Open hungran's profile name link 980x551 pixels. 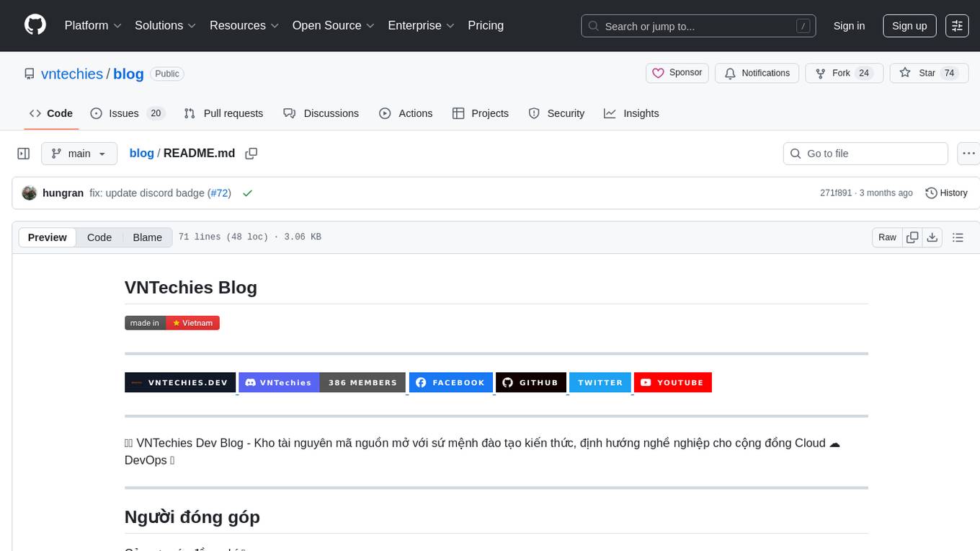63,193
